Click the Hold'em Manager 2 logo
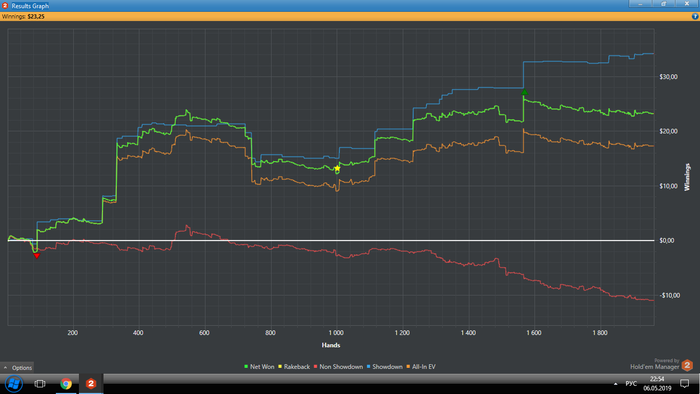The height and width of the screenshot is (394, 700). click(687, 365)
